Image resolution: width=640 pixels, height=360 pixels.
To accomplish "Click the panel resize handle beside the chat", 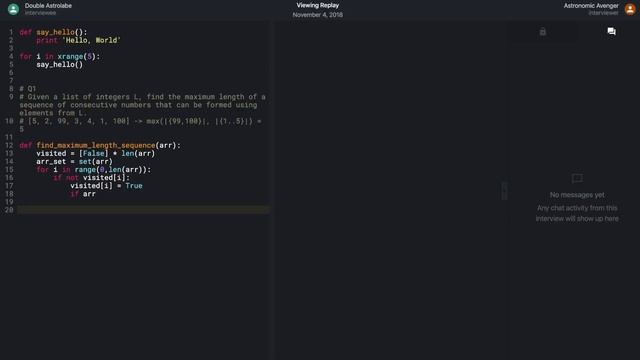I will point(505,191).
